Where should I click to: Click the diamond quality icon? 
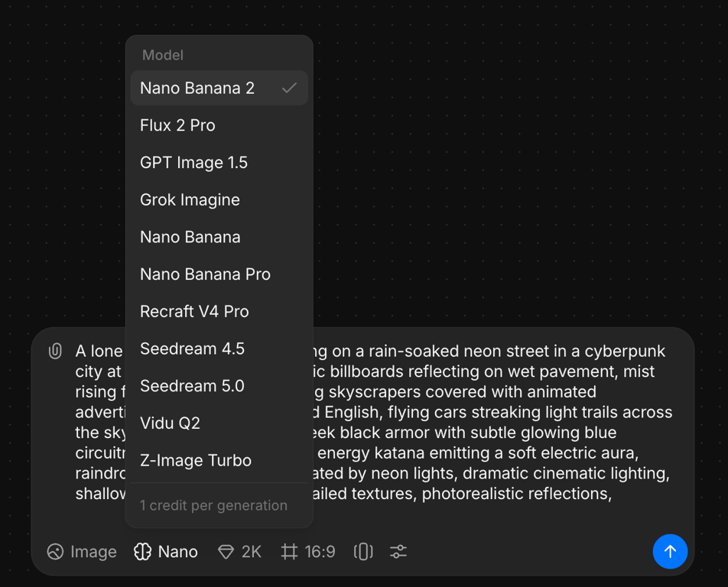pos(226,552)
